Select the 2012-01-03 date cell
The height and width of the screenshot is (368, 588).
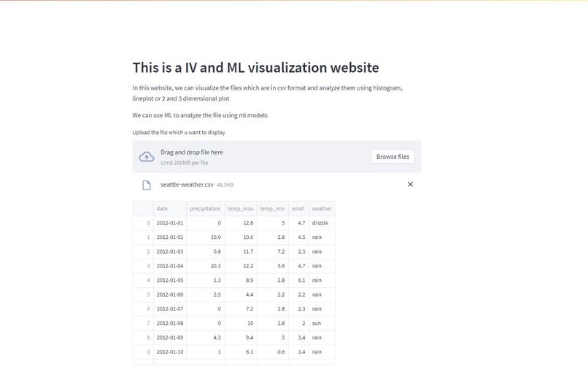tap(170, 251)
